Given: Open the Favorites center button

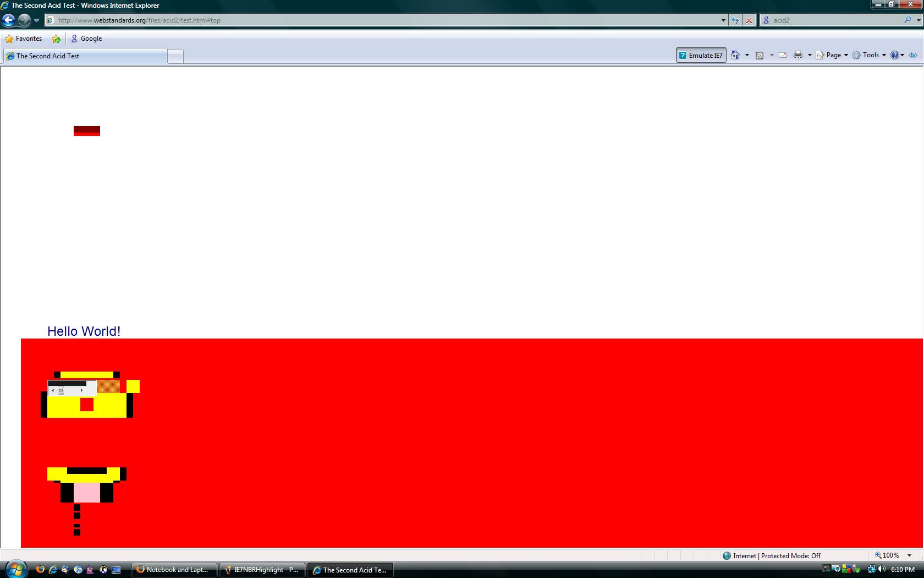Looking at the screenshot, I should (24, 39).
